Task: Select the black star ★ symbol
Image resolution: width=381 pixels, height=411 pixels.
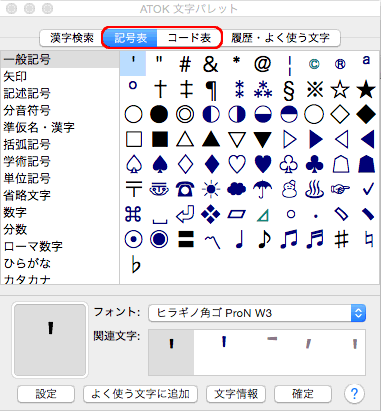Action: (x=366, y=89)
